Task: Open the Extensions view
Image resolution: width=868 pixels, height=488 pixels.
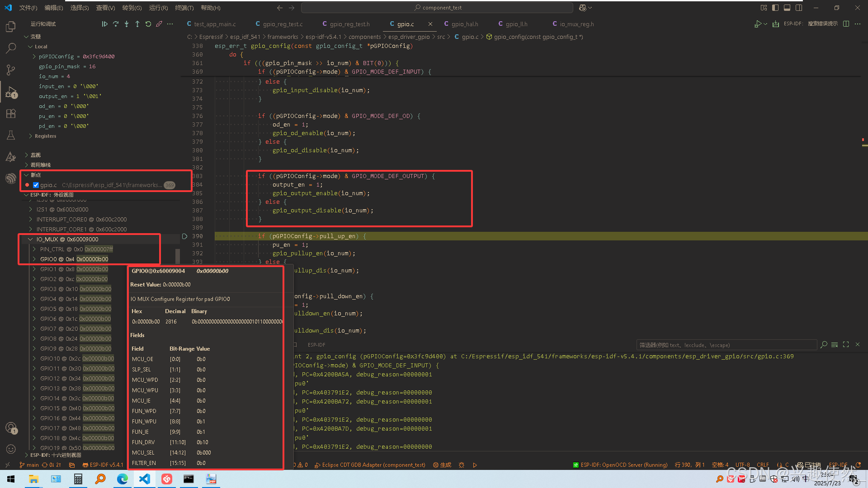Action: (x=11, y=113)
